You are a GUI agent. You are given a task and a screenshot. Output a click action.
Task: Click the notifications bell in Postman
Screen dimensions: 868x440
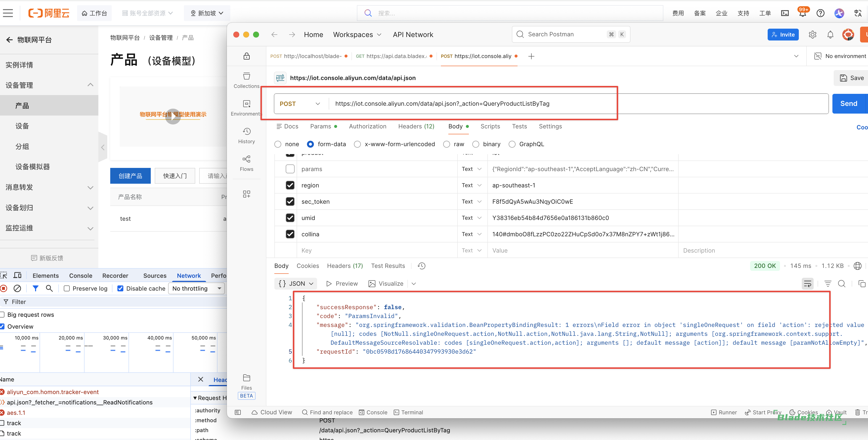click(x=830, y=35)
